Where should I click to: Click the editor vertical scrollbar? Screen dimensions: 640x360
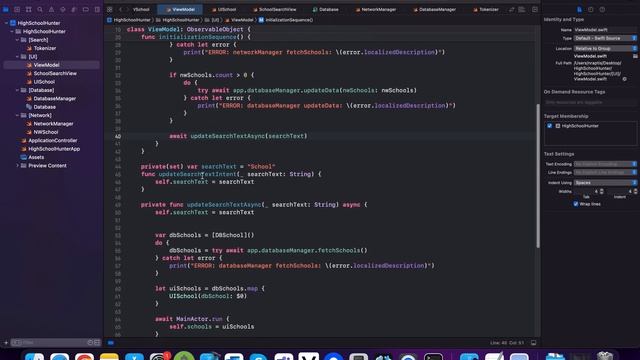pyautogui.click(x=538, y=176)
